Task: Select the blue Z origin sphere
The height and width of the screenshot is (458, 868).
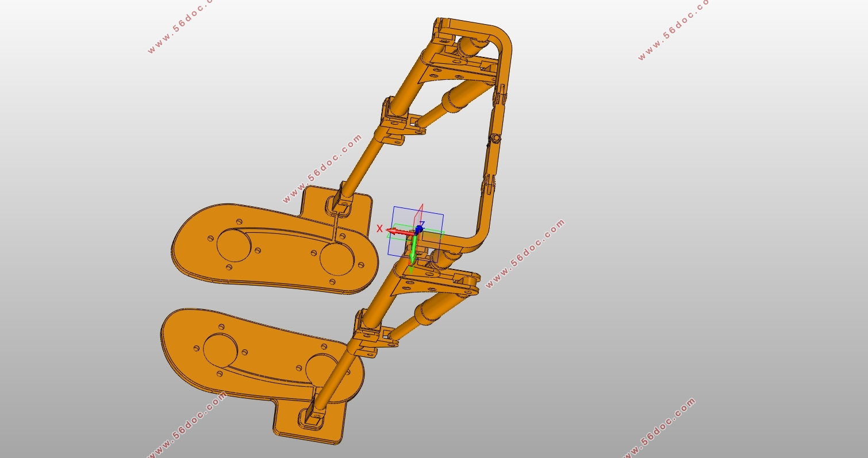Action: click(x=419, y=229)
